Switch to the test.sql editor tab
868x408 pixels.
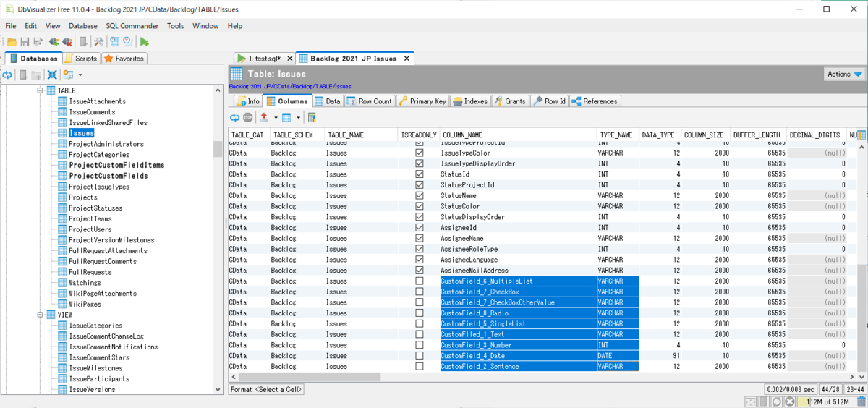coord(265,59)
